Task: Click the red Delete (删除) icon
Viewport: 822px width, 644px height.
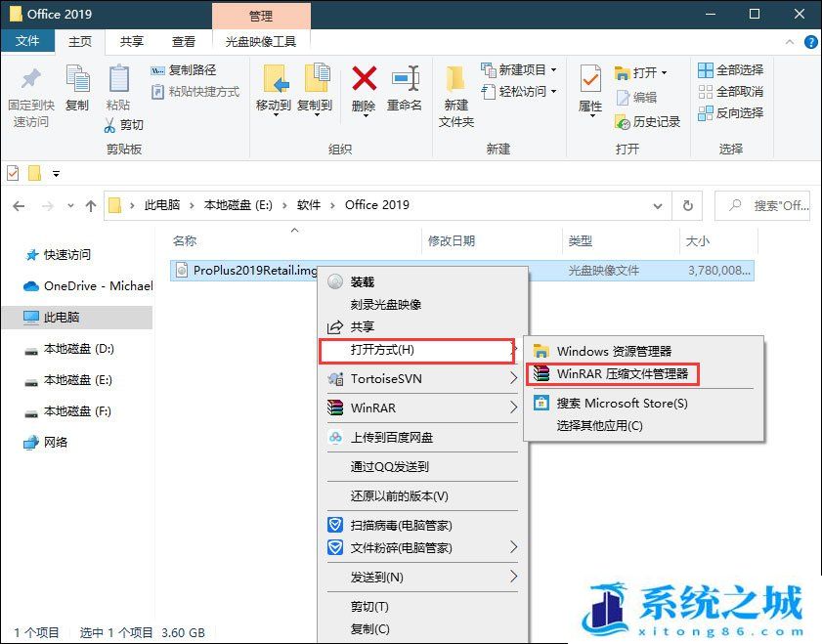Action: [x=364, y=78]
